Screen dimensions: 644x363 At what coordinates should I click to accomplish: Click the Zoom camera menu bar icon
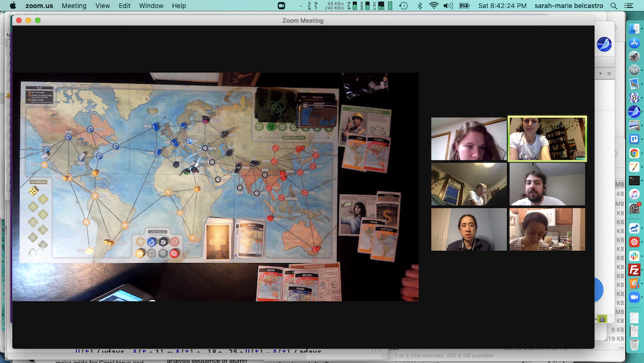(x=281, y=6)
